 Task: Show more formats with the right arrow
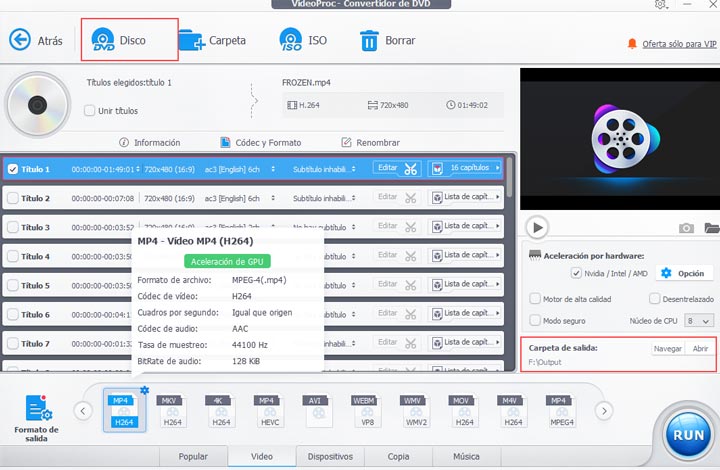click(604, 411)
